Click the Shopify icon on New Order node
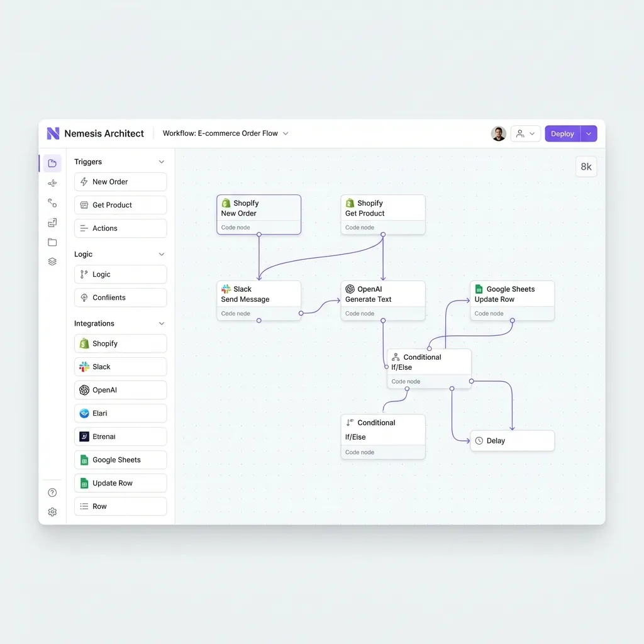The image size is (644, 644). [226, 203]
